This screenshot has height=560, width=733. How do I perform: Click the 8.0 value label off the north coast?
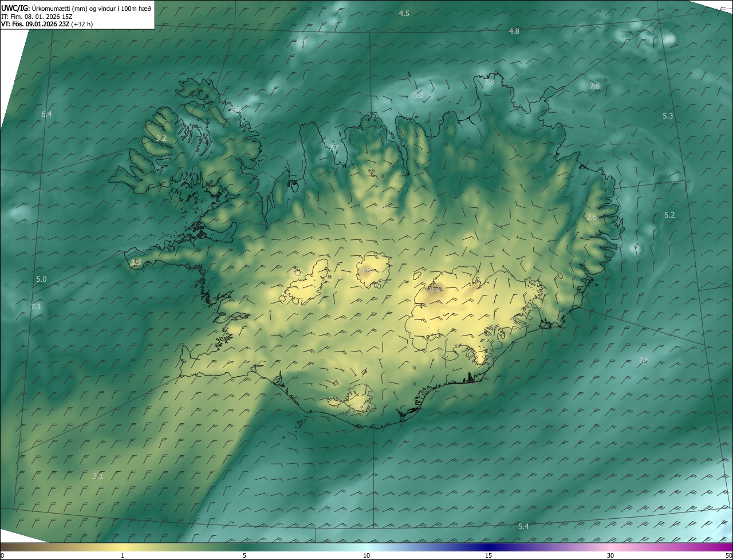click(418, 95)
